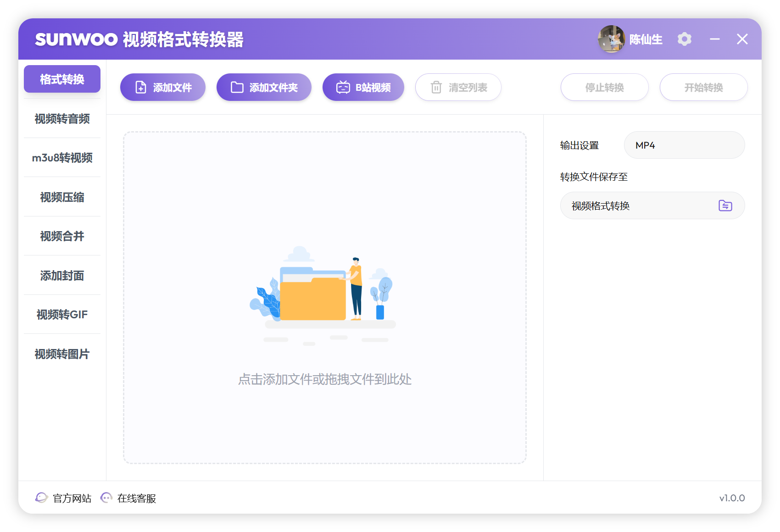Open the MP4 output format selector

pos(684,145)
